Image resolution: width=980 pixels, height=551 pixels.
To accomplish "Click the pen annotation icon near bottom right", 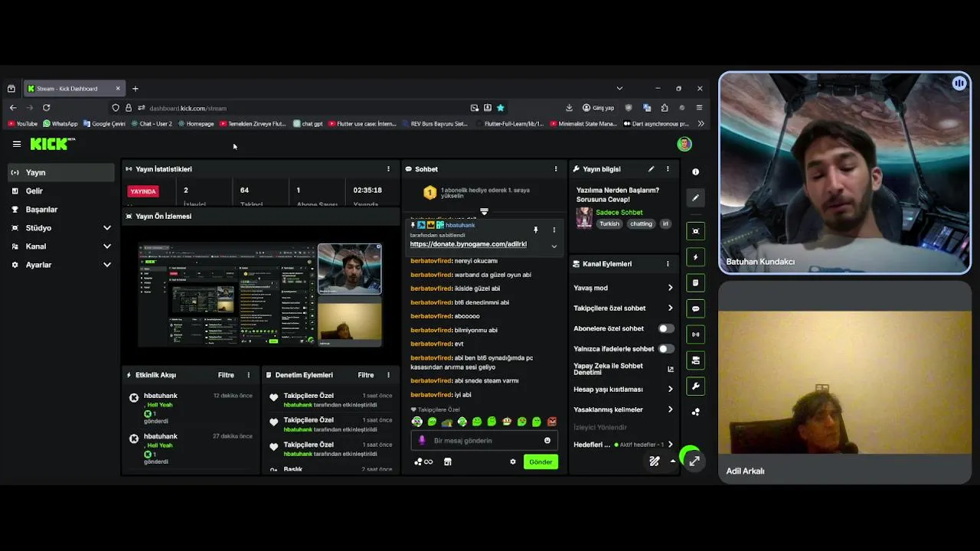I will pos(655,461).
